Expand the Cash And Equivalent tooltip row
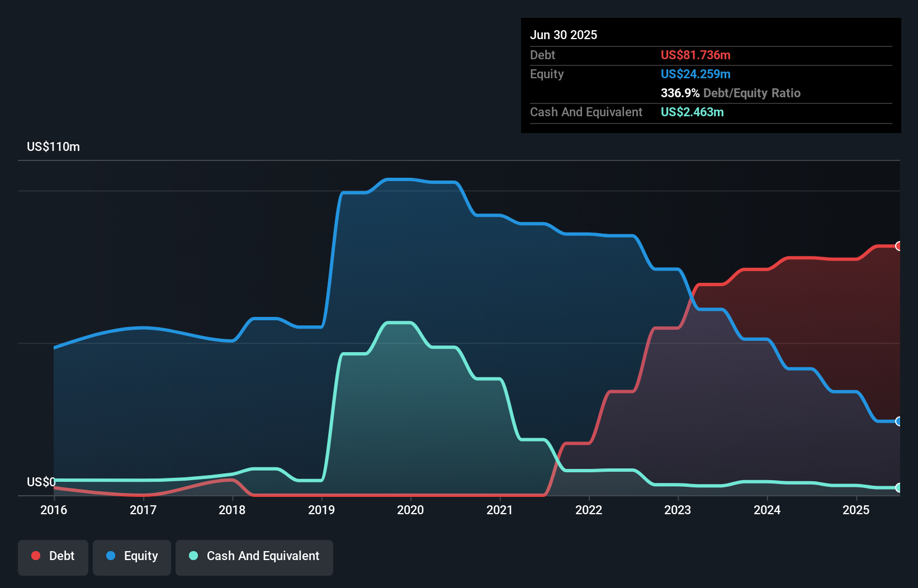The image size is (918, 588). pos(586,112)
